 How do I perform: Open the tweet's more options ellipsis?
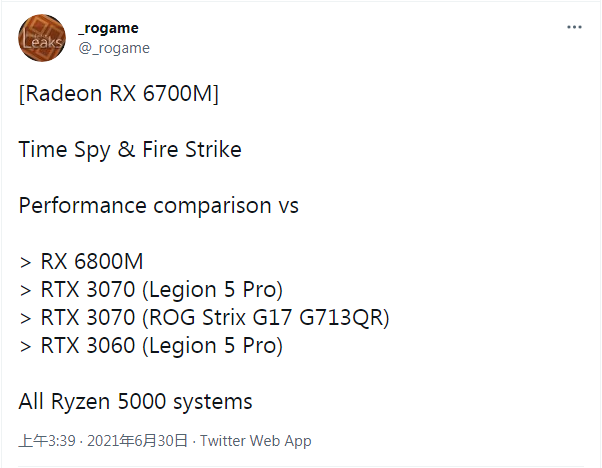[x=573, y=27]
